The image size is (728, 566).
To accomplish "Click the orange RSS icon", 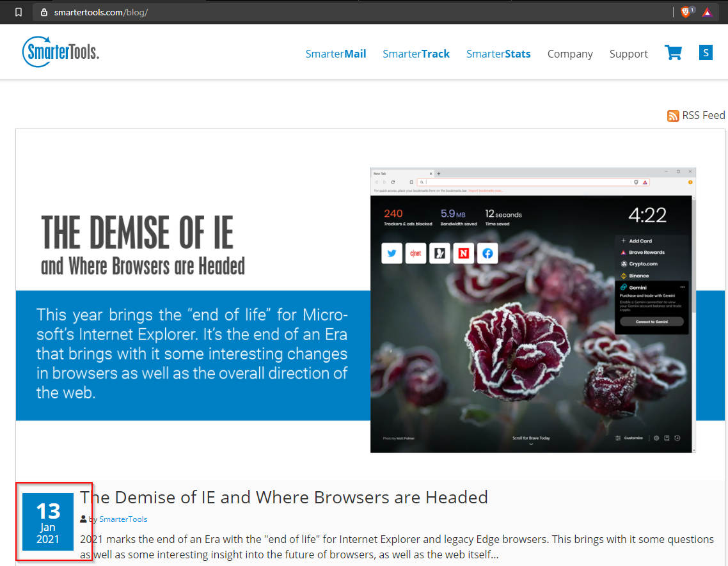I will pyautogui.click(x=673, y=116).
